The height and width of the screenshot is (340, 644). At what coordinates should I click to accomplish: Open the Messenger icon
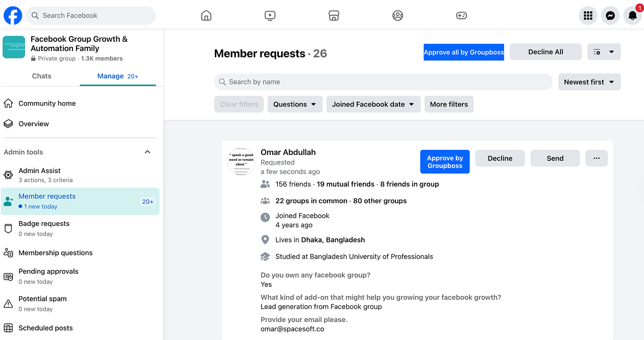[x=610, y=16]
